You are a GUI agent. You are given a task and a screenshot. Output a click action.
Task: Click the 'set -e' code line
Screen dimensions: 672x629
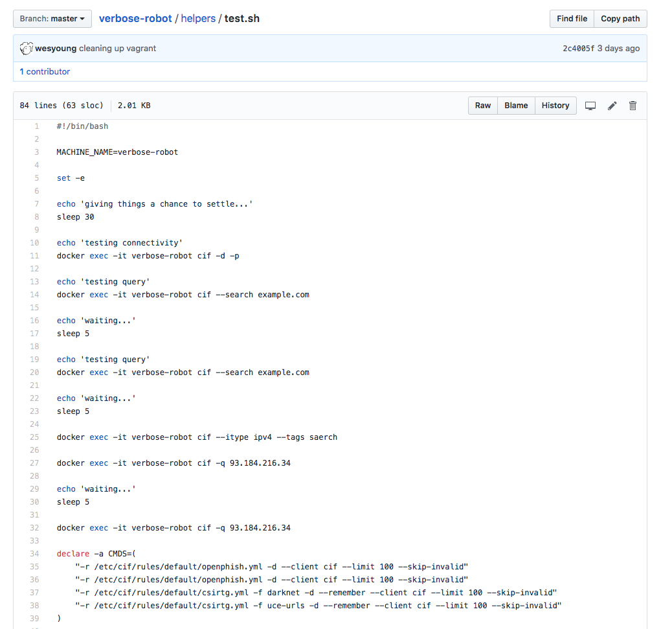tap(71, 178)
